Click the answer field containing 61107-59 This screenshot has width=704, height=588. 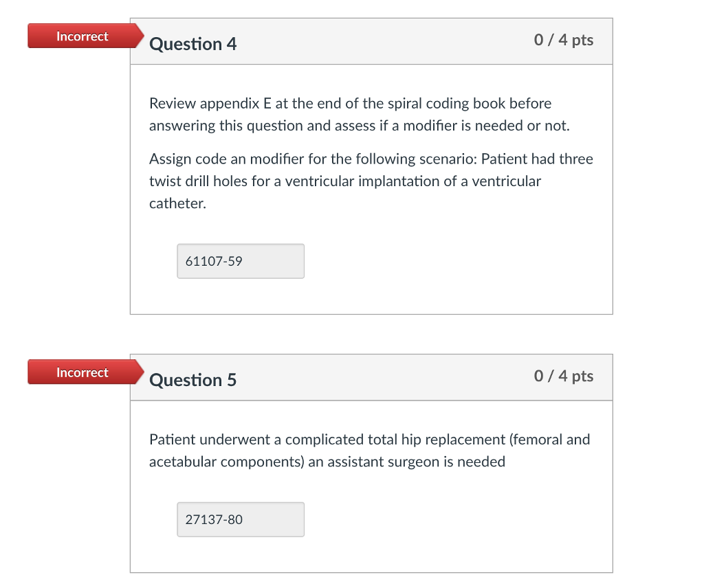(x=241, y=261)
